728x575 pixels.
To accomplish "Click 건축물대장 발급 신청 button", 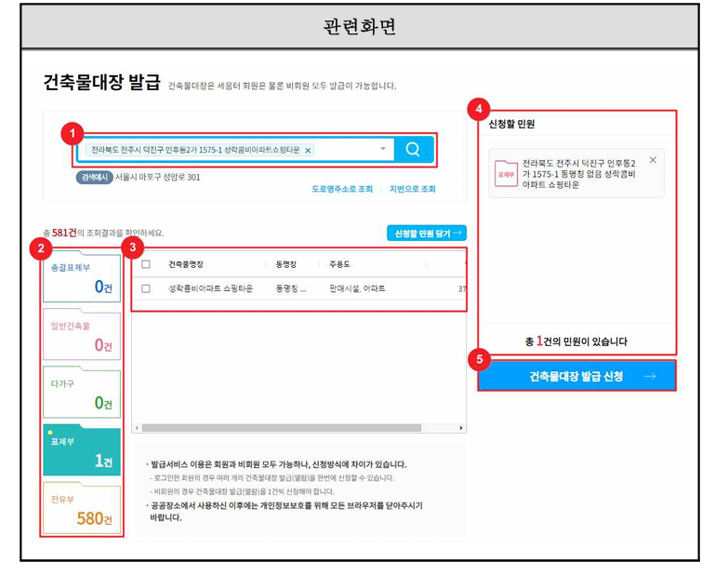I will [576, 376].
